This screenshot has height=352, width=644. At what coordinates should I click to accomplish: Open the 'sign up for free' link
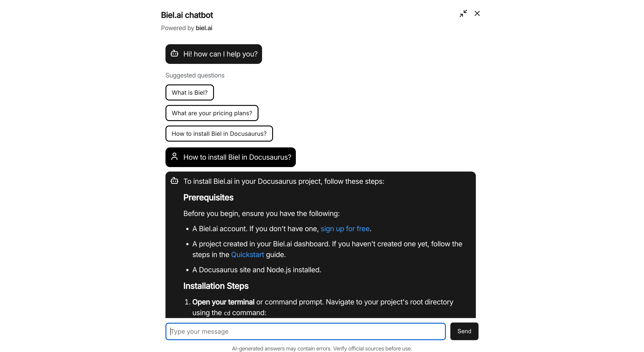click(x=345, y=229)
